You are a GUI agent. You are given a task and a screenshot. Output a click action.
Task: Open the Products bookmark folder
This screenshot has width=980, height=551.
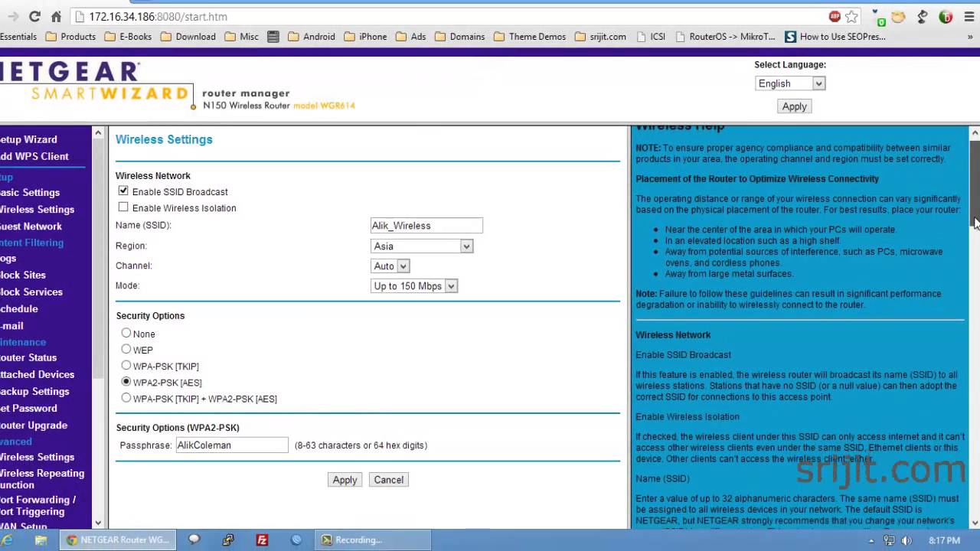point(70,36)
